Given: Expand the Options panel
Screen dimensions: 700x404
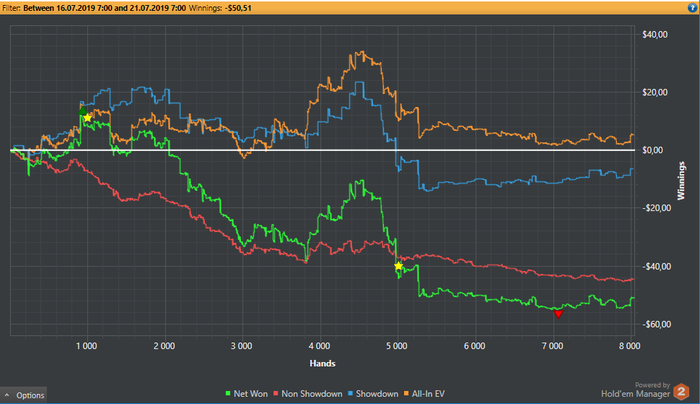Looking at the screenshot, I should 24,395.
